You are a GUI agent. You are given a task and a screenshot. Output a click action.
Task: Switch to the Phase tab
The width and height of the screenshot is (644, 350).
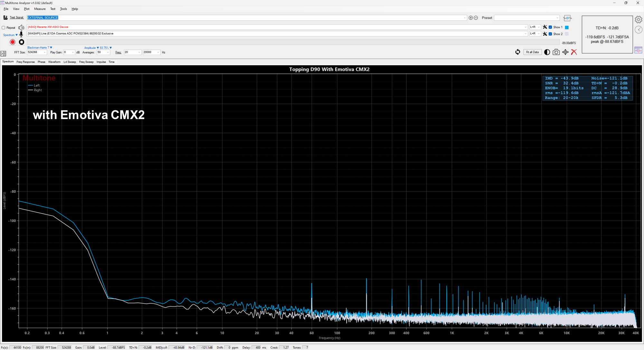coord(42,62)
